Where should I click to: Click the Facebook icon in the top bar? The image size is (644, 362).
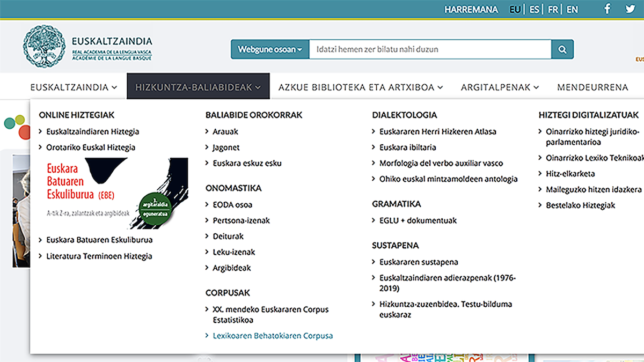tap(608, 9)
